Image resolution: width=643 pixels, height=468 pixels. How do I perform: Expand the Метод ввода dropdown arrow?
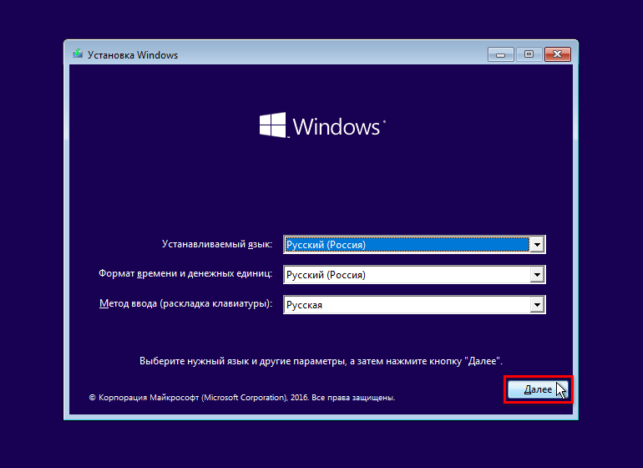537,305
